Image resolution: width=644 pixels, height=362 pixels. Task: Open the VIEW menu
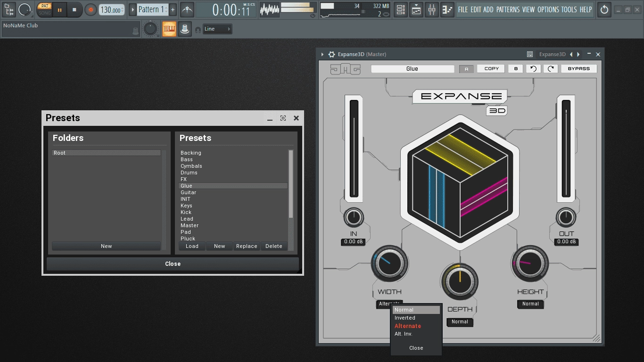(x=528, y=9)
